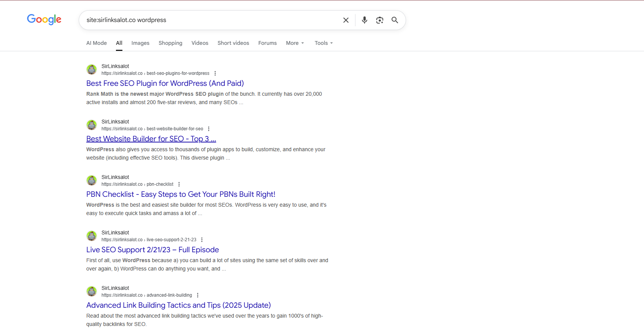The width and height of the screenshot is (644, 329).
Task: Click snippet starting 'Read about the most advanced'
Action: [205, 320]
